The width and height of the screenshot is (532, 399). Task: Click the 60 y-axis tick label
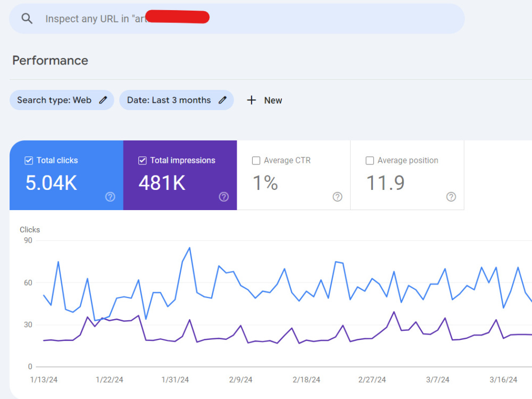point(28,282)
